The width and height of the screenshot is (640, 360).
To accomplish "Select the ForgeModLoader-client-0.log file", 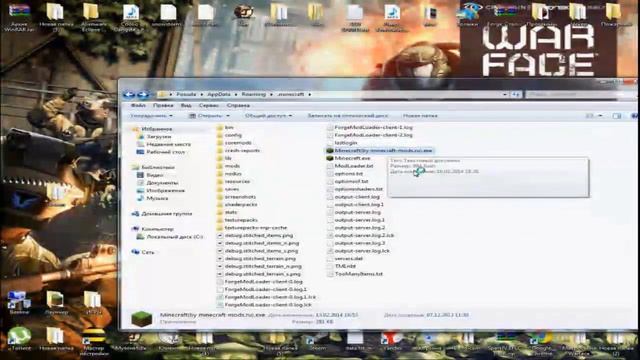I will click(264, 282).
